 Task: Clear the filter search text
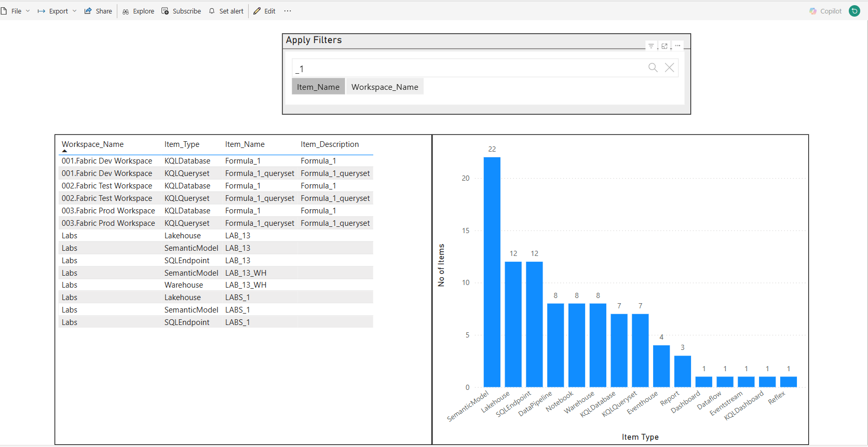click(670, 67)
